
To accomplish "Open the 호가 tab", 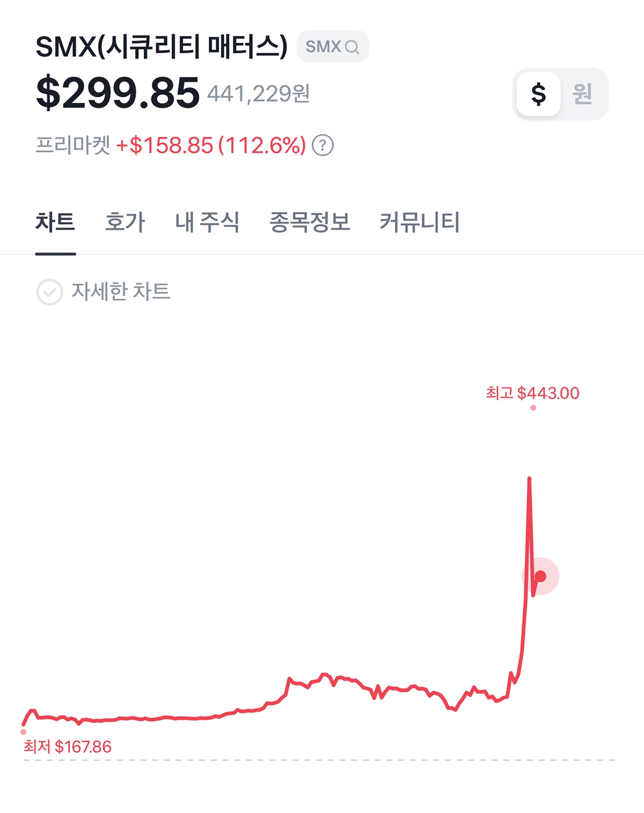I will (x=125, y=222).
